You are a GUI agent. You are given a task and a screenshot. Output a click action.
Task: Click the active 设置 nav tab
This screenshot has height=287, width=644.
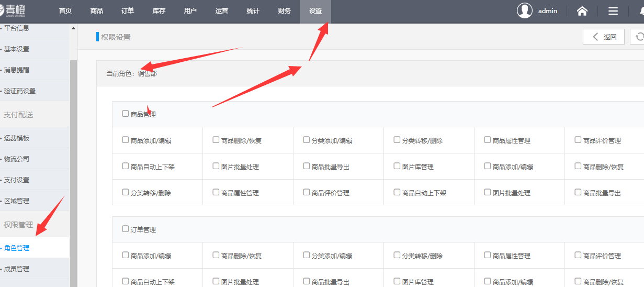tap(315, 11)
